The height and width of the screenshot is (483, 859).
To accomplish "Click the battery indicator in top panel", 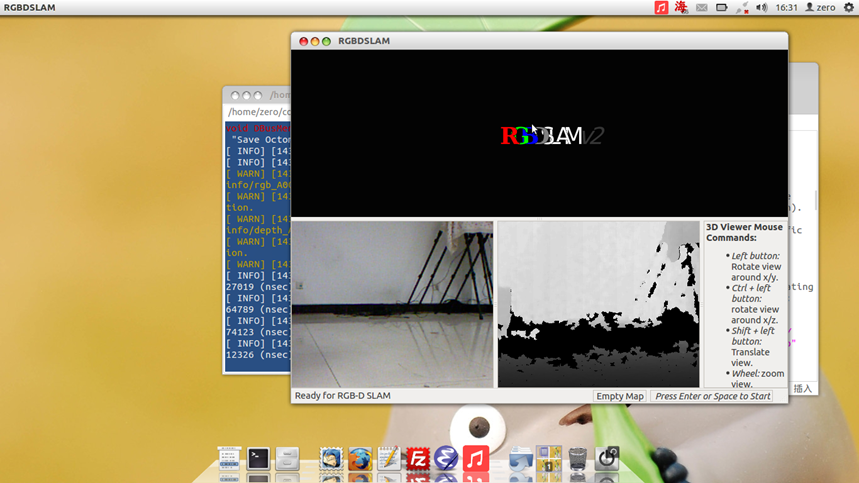I will 721,8.
